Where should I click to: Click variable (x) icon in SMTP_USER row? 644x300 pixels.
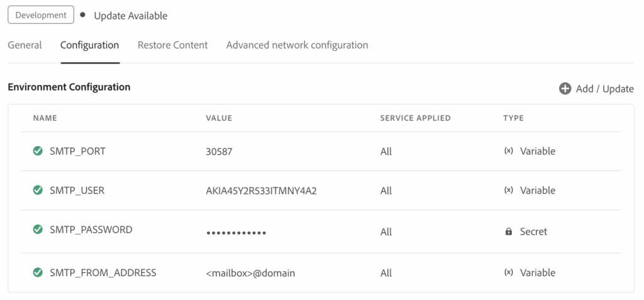[508, 190]
